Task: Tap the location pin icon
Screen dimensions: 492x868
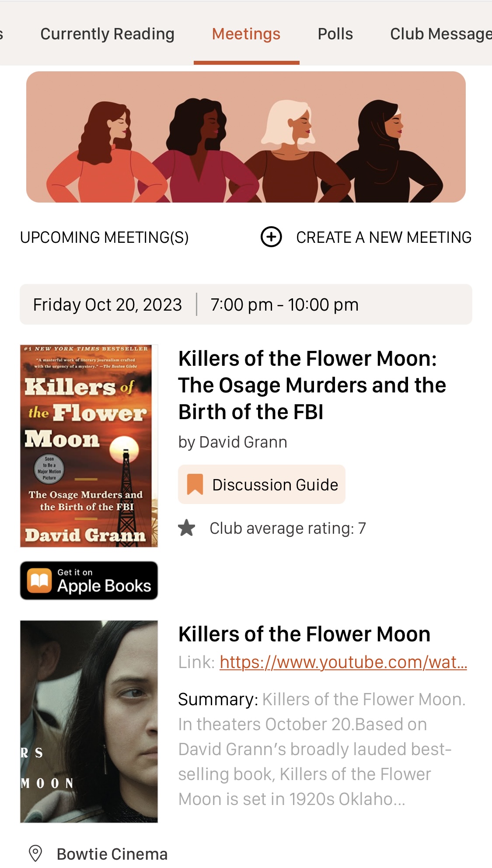Action: [x=35, y=854]
